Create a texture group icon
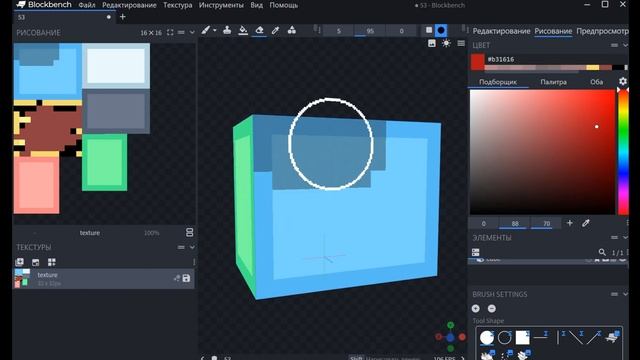This screenshot has width=640, height=360. [x=51, y=262]
